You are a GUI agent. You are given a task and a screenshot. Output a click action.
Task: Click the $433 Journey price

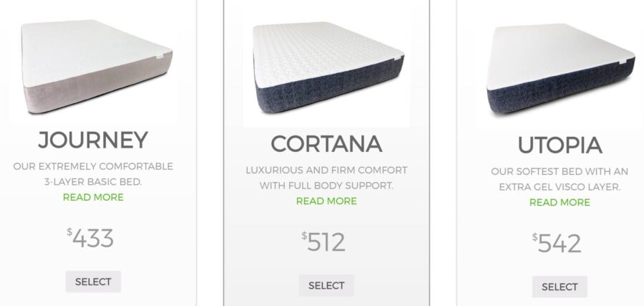pyautogui.click(x=90, y=239)
